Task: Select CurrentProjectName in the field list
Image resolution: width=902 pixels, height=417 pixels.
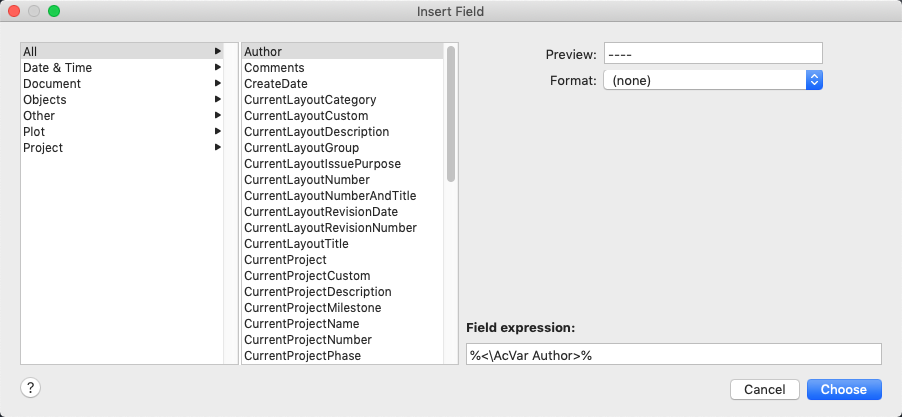Action: [302, 324]
